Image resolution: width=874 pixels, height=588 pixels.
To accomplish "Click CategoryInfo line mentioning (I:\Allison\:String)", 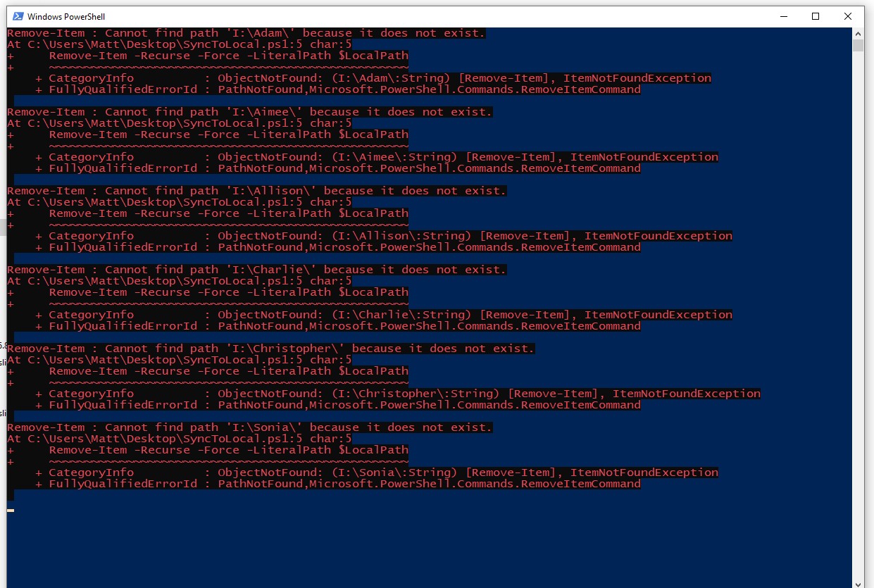I will 384,236.
